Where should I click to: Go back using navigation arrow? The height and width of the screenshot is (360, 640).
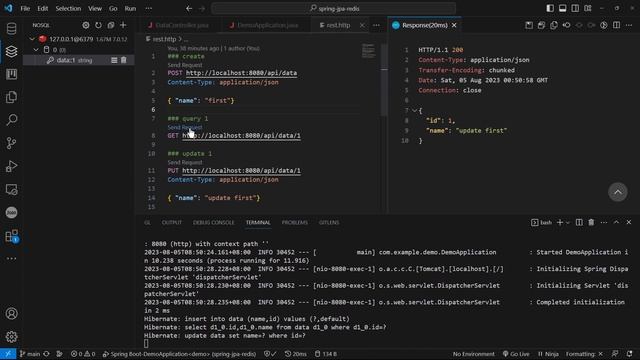[x=189, y=8]
